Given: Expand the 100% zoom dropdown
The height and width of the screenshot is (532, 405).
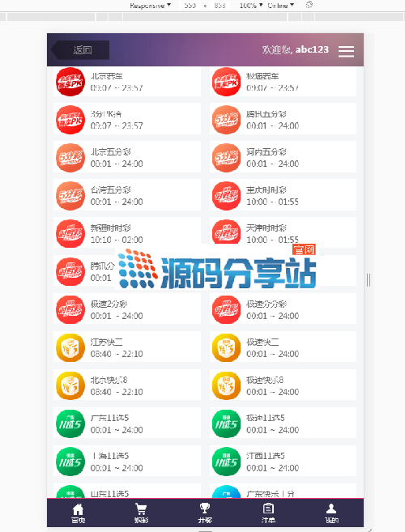Looking at the screenshot, I should 251,5.
